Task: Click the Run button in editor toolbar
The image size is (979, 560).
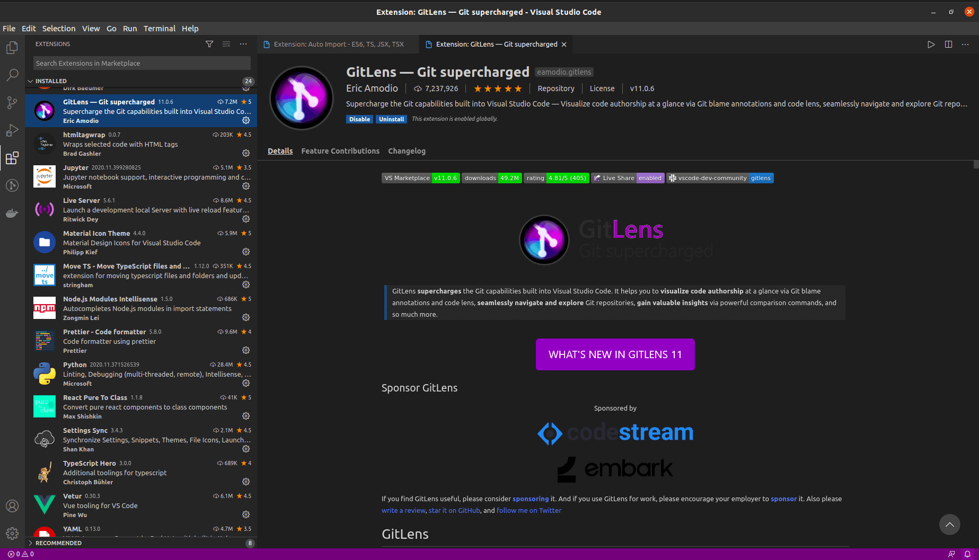Action: (931, 45)
